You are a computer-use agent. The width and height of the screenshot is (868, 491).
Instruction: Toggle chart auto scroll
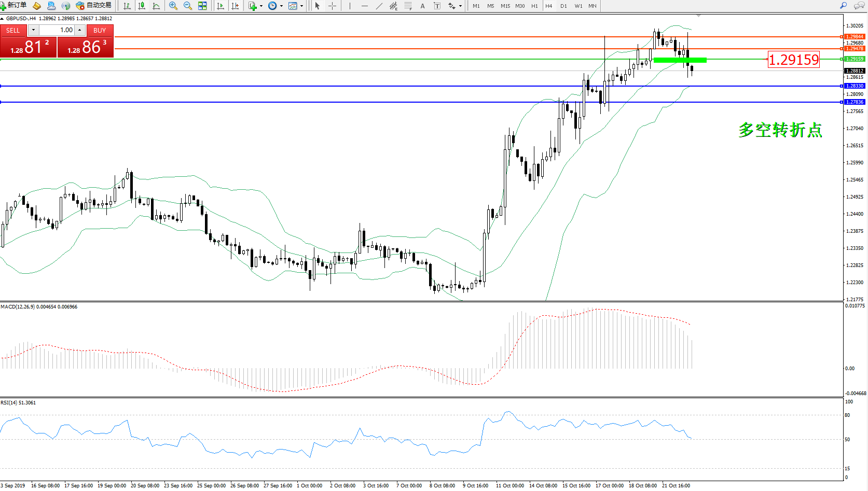221,6
